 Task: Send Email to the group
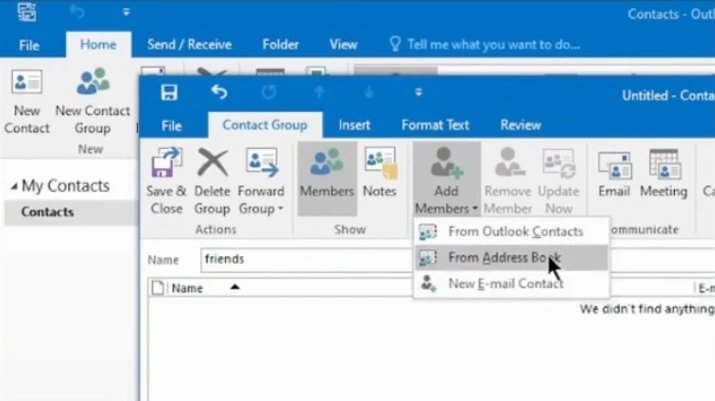coord(614,173)
